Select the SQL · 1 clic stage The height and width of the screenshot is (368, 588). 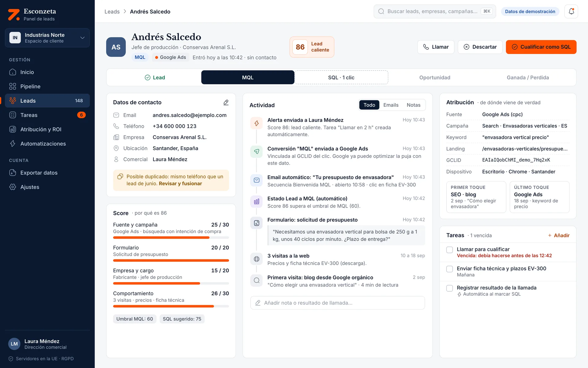pyautogui.click(x=341, y=77)
